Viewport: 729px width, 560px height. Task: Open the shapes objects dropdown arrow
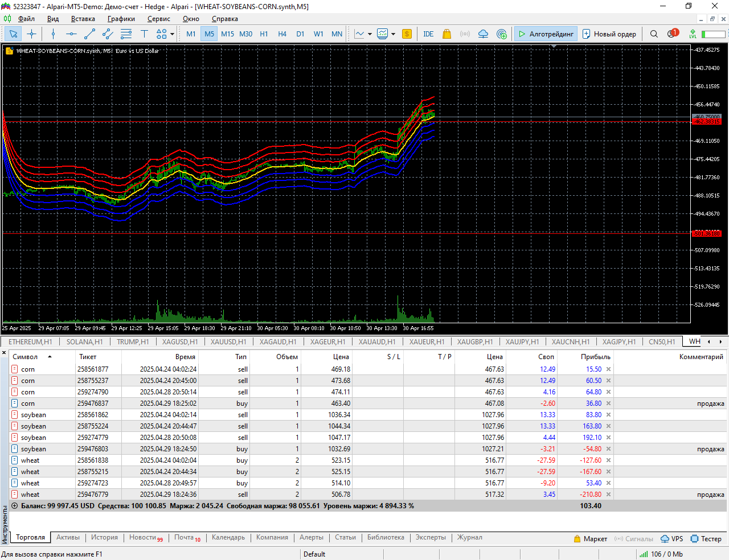[x=173, y=34]
